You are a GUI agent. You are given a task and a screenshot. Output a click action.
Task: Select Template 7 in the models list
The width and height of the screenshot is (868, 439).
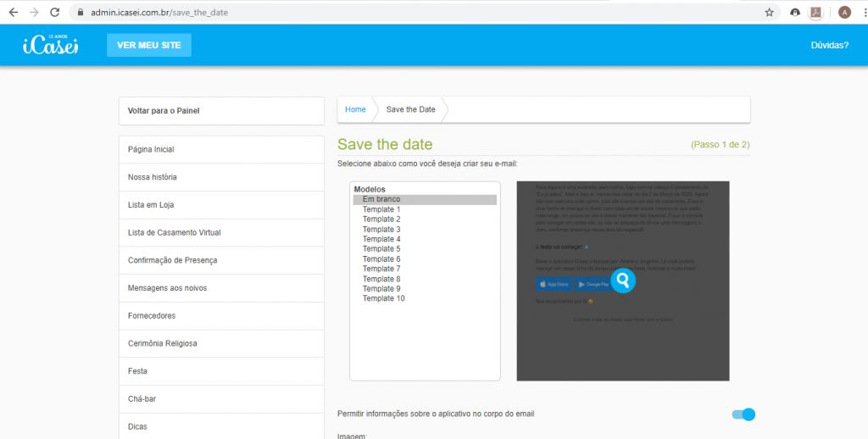(x=425, y=269)
